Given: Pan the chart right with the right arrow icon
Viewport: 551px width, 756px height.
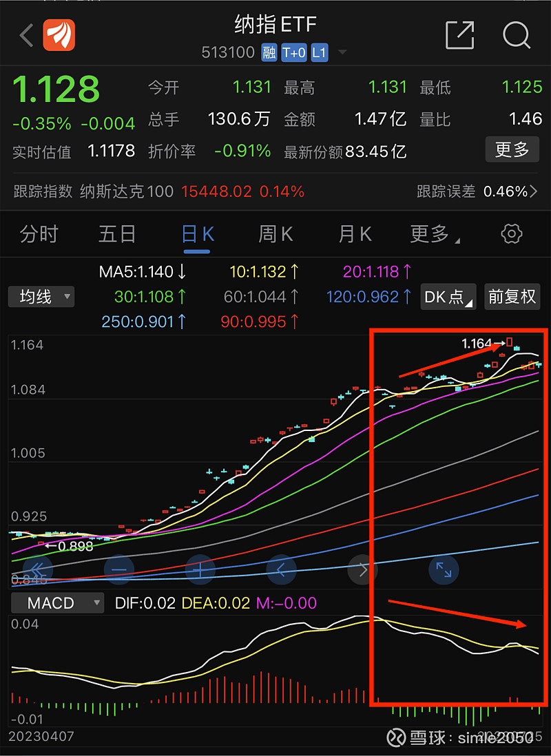Looking at the screenshot, I should (362, 570).
